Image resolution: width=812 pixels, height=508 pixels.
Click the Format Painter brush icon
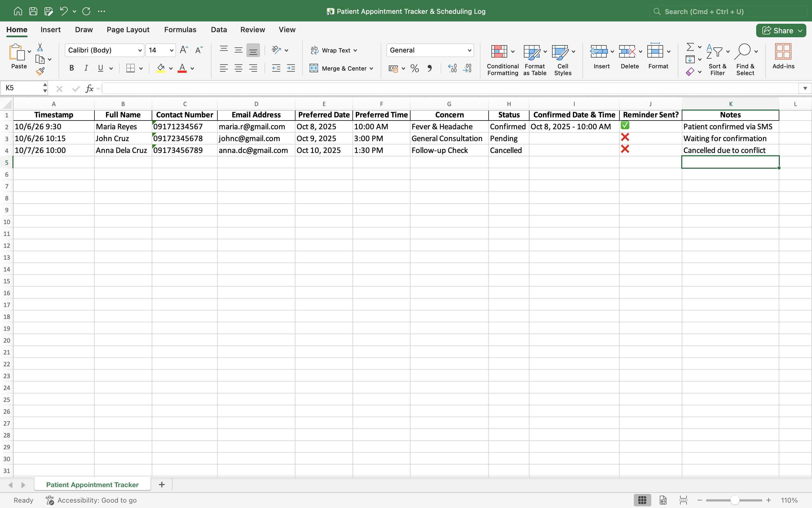tap(40, 71)
